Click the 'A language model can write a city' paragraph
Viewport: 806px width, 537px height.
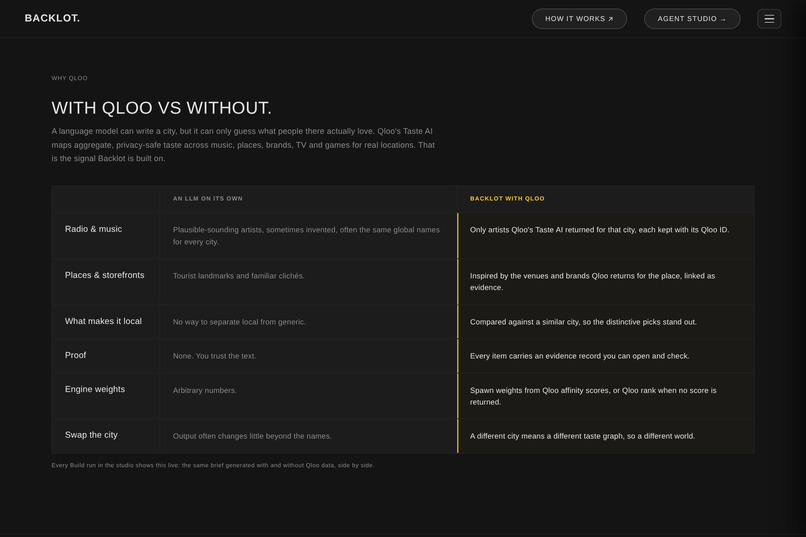click(x=243, y=145)
